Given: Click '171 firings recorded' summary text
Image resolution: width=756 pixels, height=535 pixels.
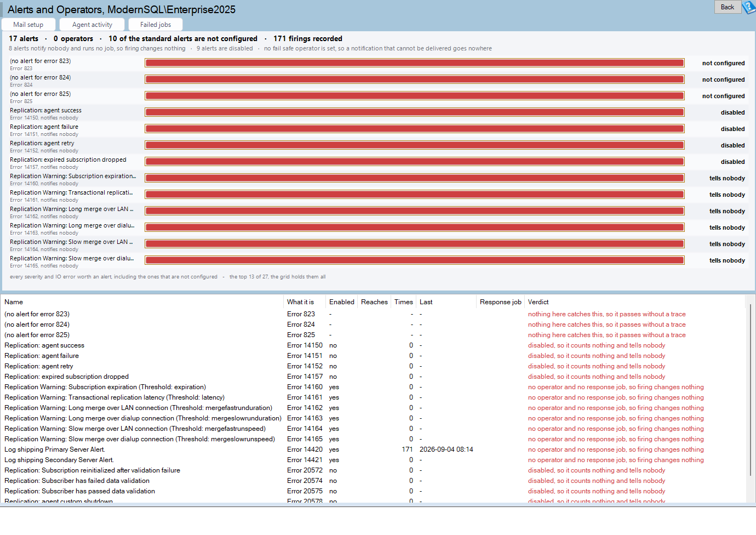Looking at the screenshot, I should click(308, 38).
